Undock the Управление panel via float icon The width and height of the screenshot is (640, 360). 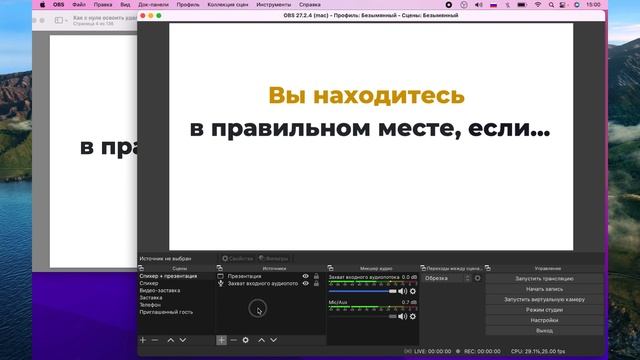coord(488,268)
